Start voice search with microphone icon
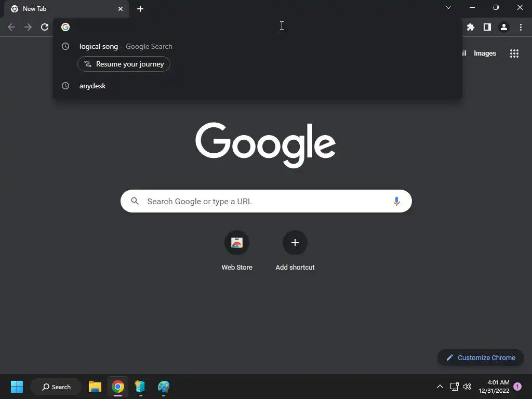Viewport: 532px width, 399px height. (x=396, y=201)
